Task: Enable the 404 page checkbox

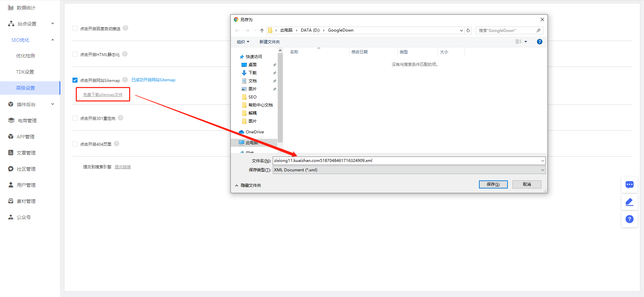Action: 75,144
